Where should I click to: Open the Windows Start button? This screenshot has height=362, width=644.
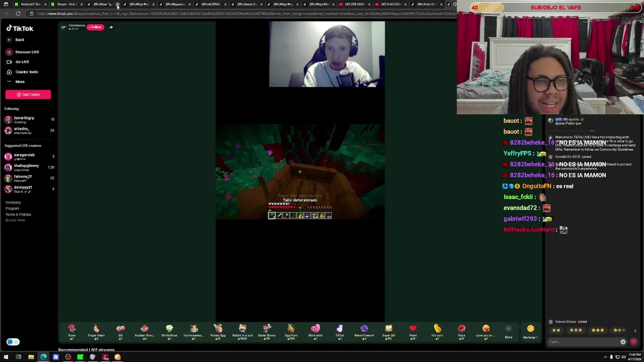[x=6, y=357]
